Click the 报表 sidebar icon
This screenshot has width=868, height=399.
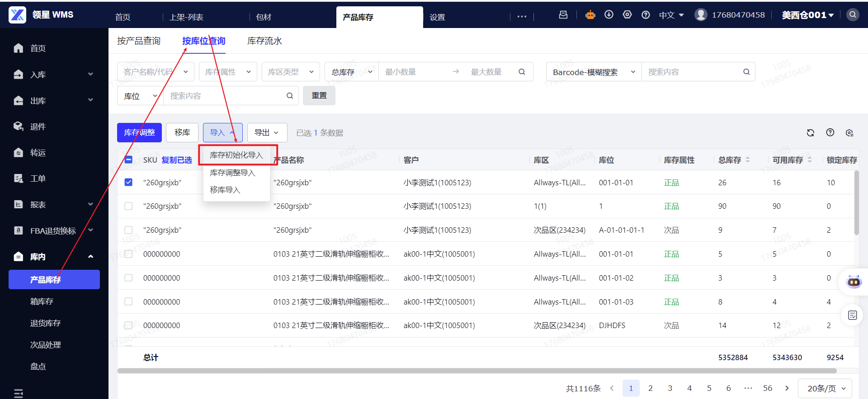(x=19, y=204)
